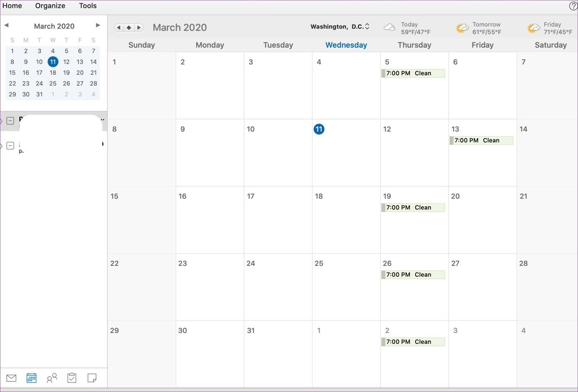Click the Wednesday column header
This screenshot has height=392, width=578.
pos(346,45)
